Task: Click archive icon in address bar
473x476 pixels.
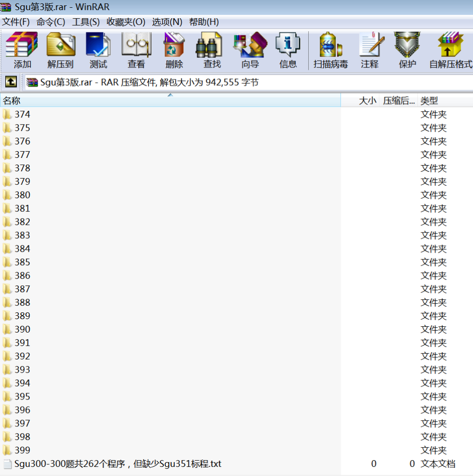Action: pos(32,82)
